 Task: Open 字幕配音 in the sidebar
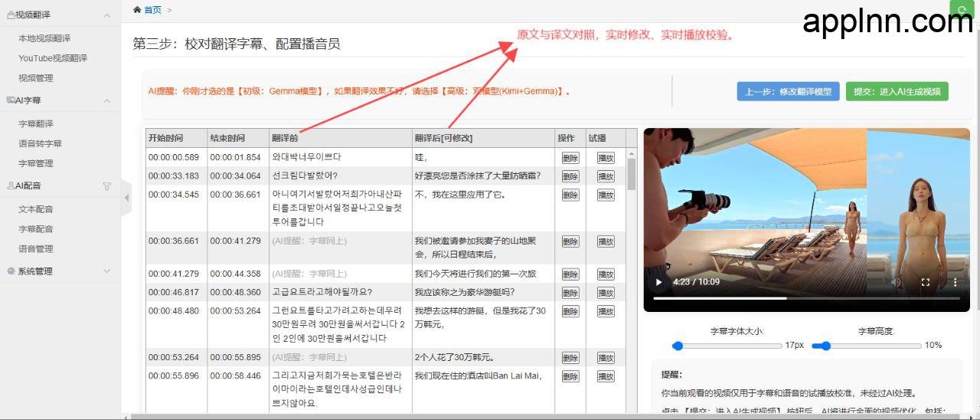(36, 229)
